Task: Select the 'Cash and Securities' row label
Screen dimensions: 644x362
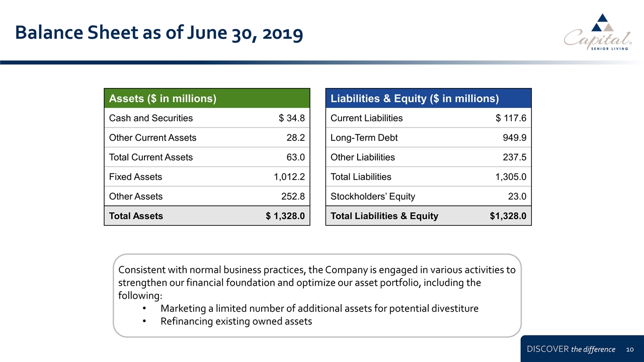Action: pyautogui.click(x=151, y=118)
